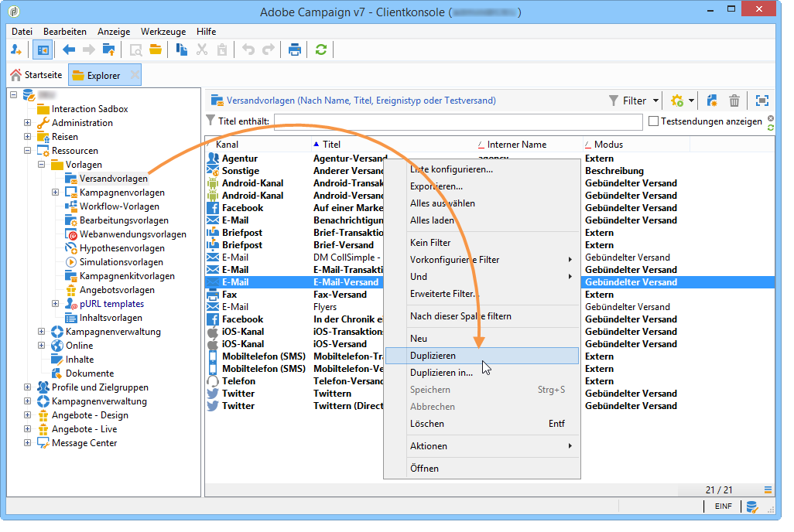Select Versandvorlagen in tree
This screenshot has width=794, height=532.
click(x=114, y=178)
